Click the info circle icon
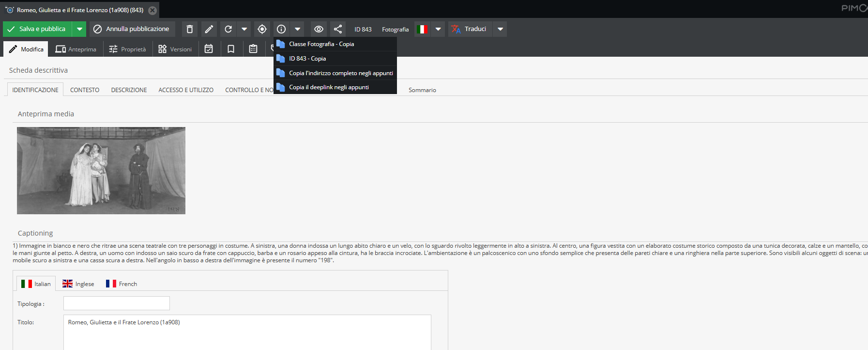 [x=281, y=29]
